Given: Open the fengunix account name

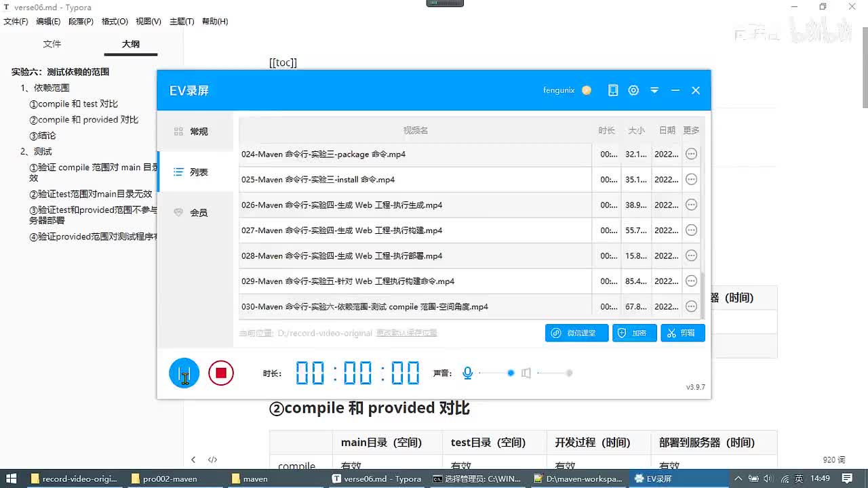Looking at the screenshot, I should pos(559,90).
